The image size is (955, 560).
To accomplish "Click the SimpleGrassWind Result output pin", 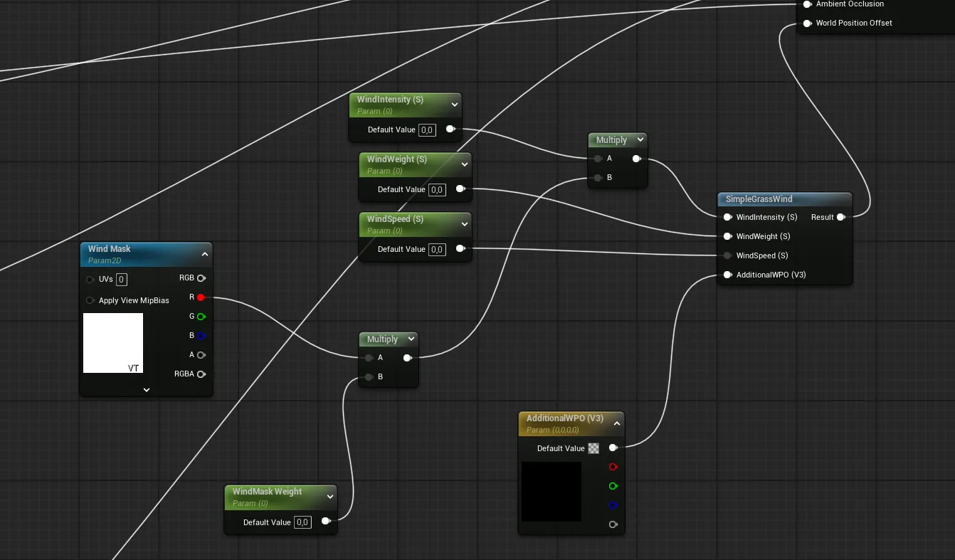I will [841, 217].
